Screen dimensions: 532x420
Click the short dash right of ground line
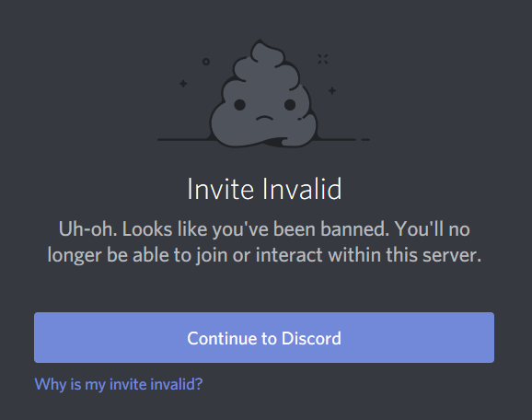click(x=365, y=140)
